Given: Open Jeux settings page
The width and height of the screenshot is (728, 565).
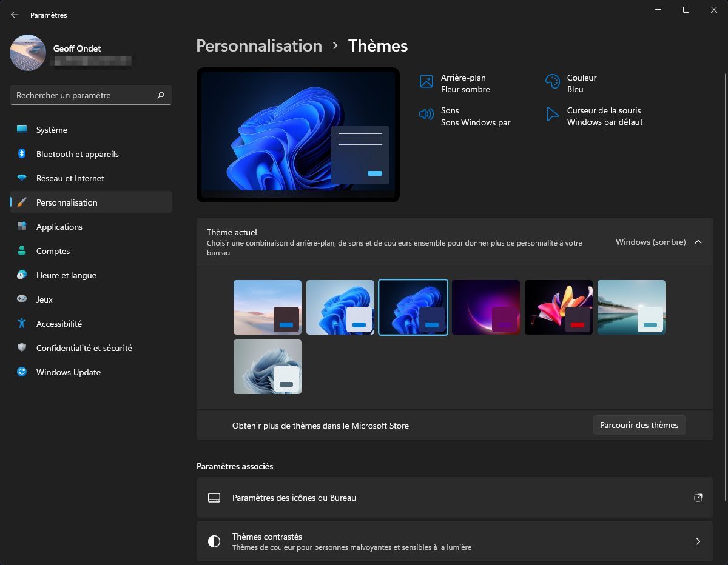Looking at the screenshot, I should tap(91, 299).
